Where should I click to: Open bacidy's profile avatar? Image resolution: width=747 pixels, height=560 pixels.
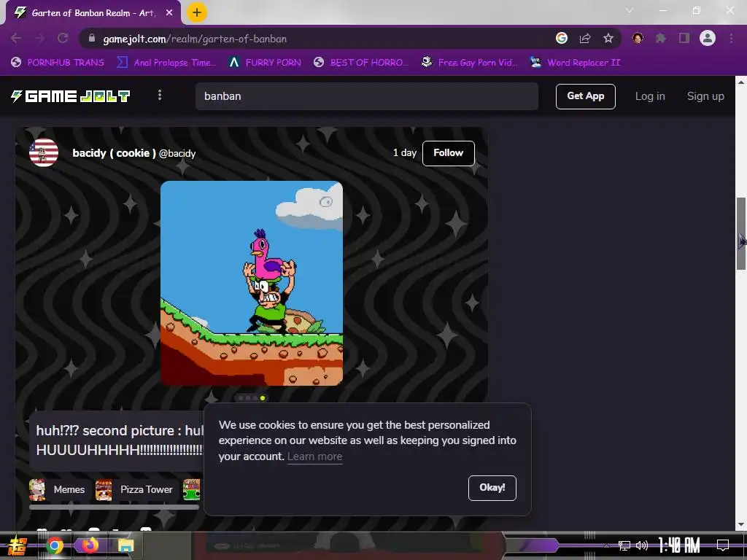[44, 153]
